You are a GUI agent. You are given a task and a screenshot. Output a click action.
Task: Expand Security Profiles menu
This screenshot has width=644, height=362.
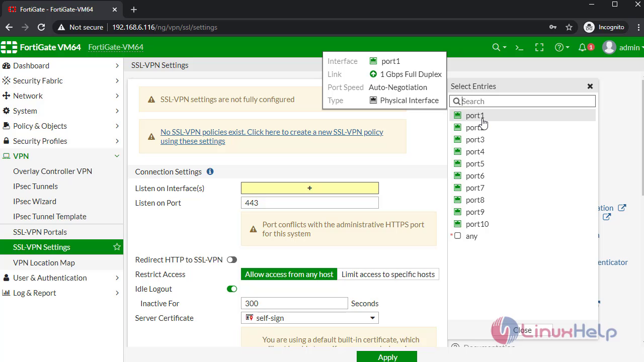coord(61,141)
